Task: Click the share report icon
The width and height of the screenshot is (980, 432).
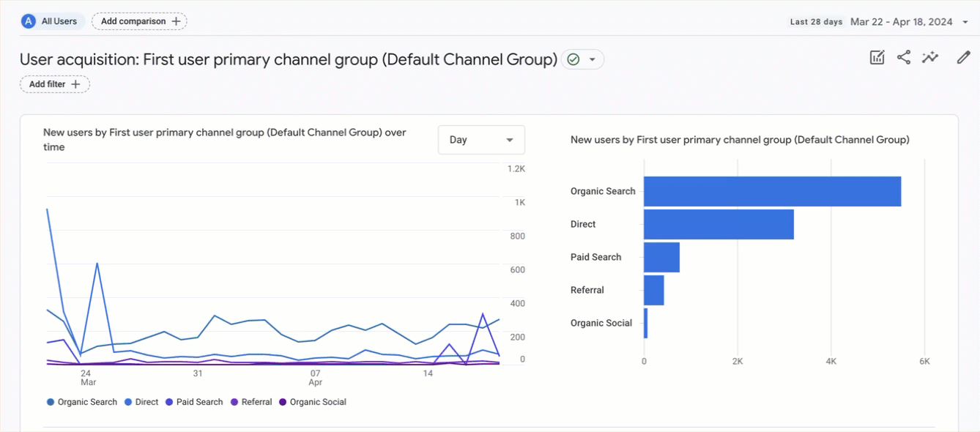Action: 904,58
